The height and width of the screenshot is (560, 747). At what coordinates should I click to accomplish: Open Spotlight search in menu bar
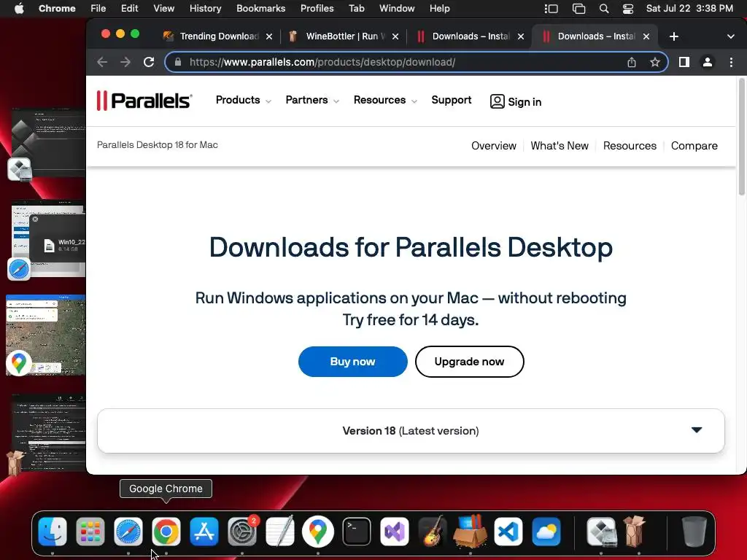(x=604, y=9)
